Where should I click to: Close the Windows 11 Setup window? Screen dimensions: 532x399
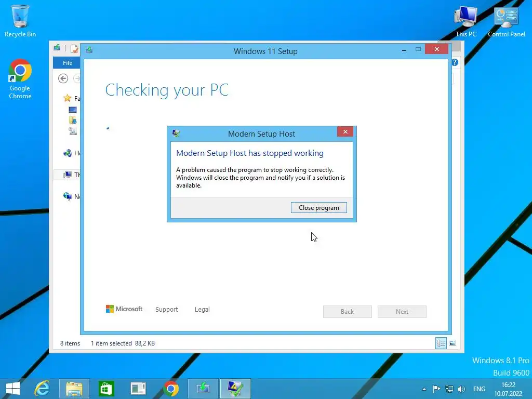coord(436,49)
